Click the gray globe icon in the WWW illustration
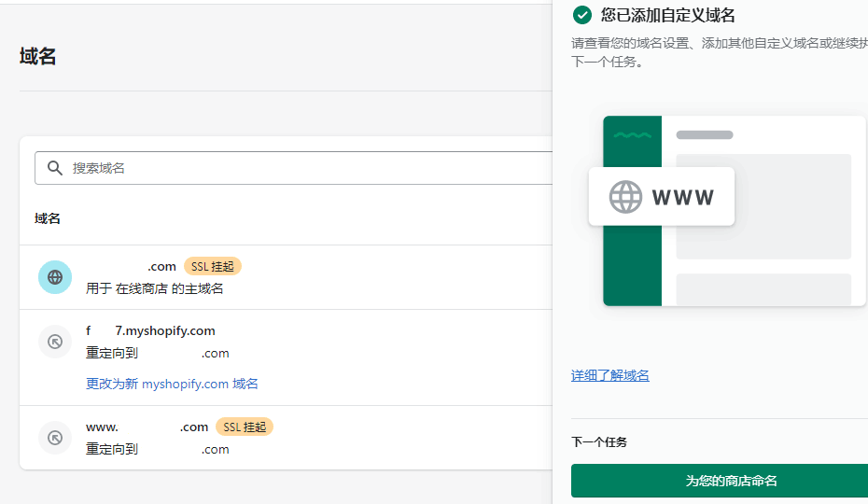868x504 pixels. tap(625, 197)
